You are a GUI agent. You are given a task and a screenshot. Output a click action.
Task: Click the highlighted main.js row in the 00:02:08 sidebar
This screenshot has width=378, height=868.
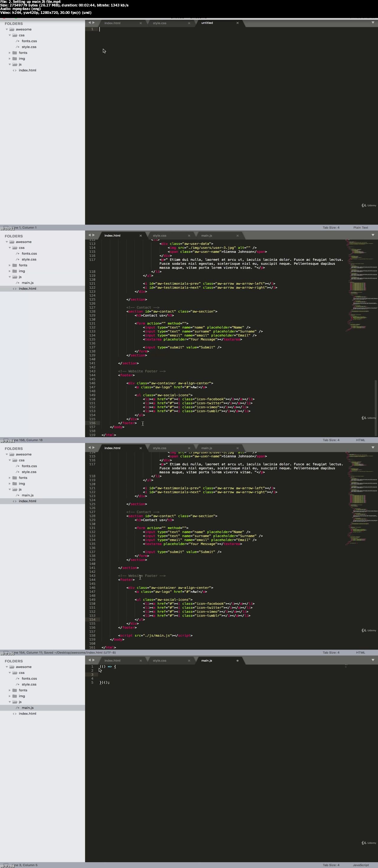[43, 708]
